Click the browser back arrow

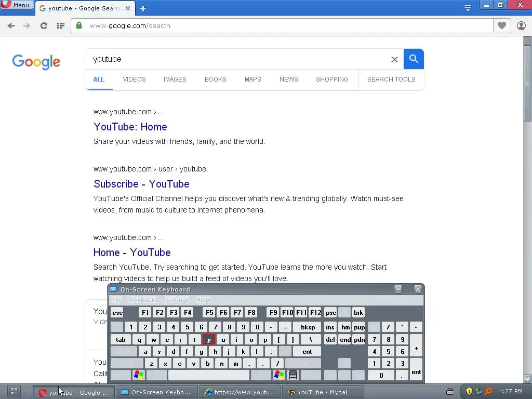pos(11,26)
